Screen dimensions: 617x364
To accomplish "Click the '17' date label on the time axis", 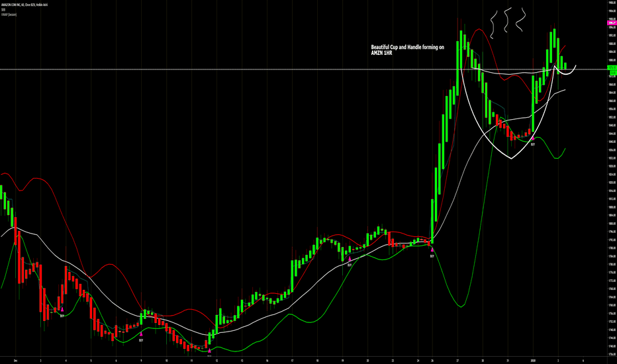I will click(292, 360).
